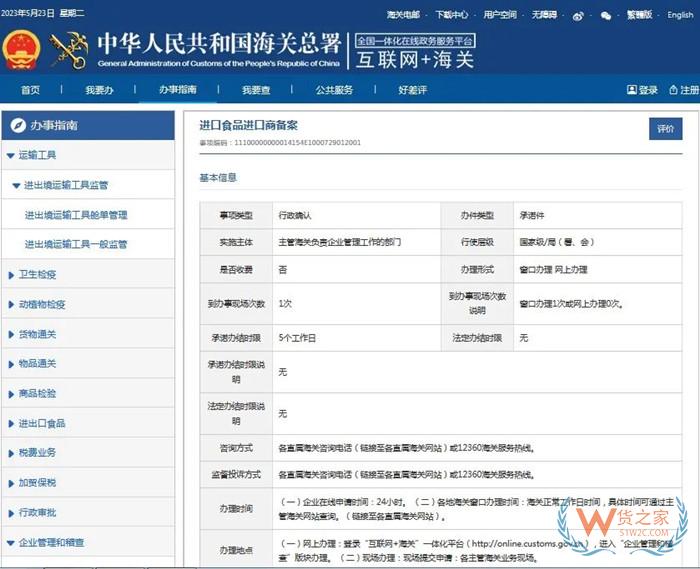Open the 海关电邮 top link
This screenshot has width=700, height=569.
pyautogui.click(x=403, y=15)
